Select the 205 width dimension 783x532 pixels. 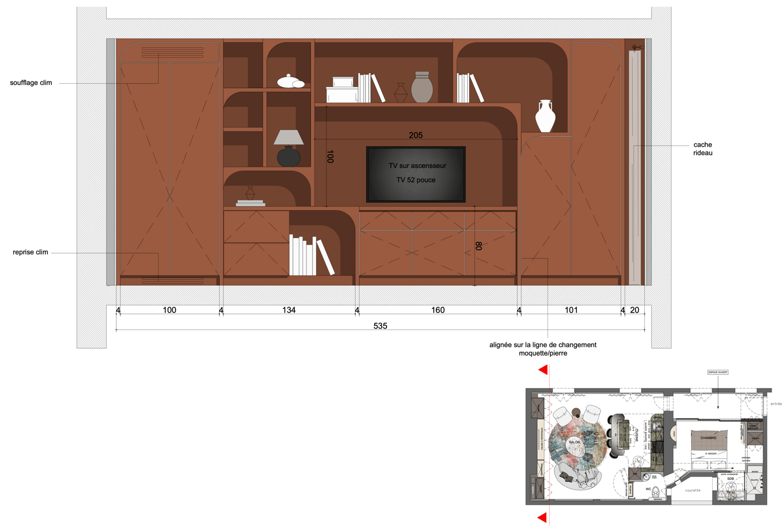[x=415, y=135]
